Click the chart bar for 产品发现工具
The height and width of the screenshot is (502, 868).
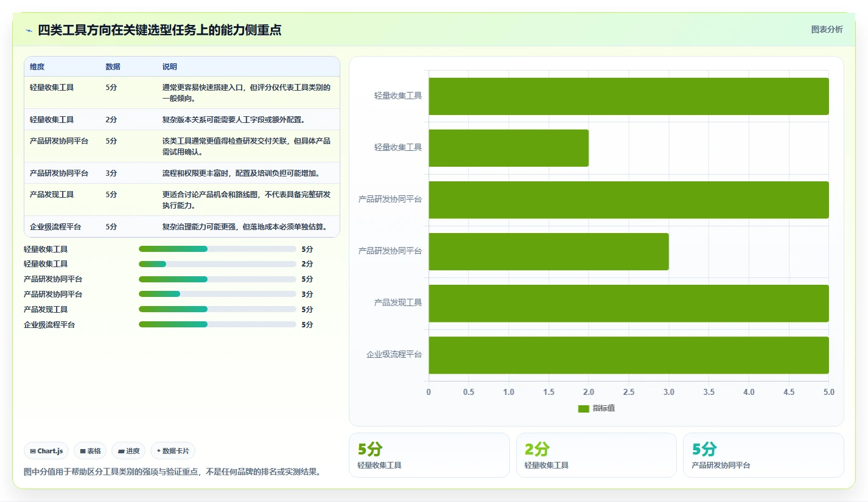pos(629,304)
